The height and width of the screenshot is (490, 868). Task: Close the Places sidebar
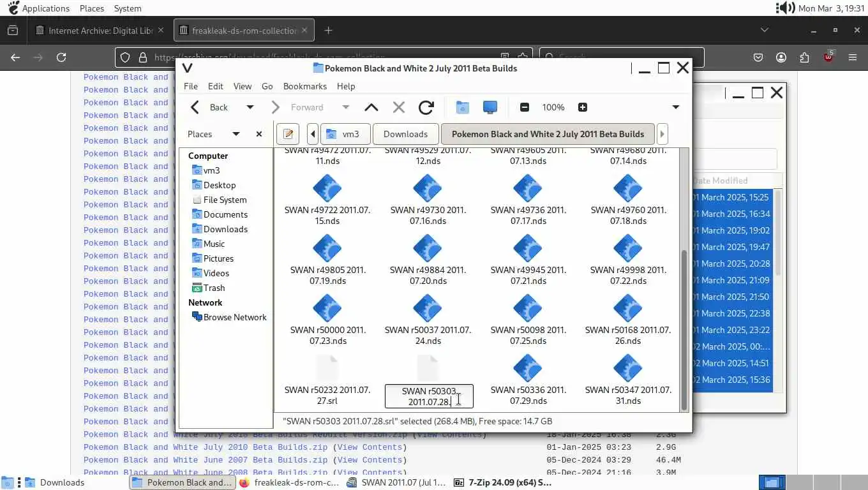point(259,134)
